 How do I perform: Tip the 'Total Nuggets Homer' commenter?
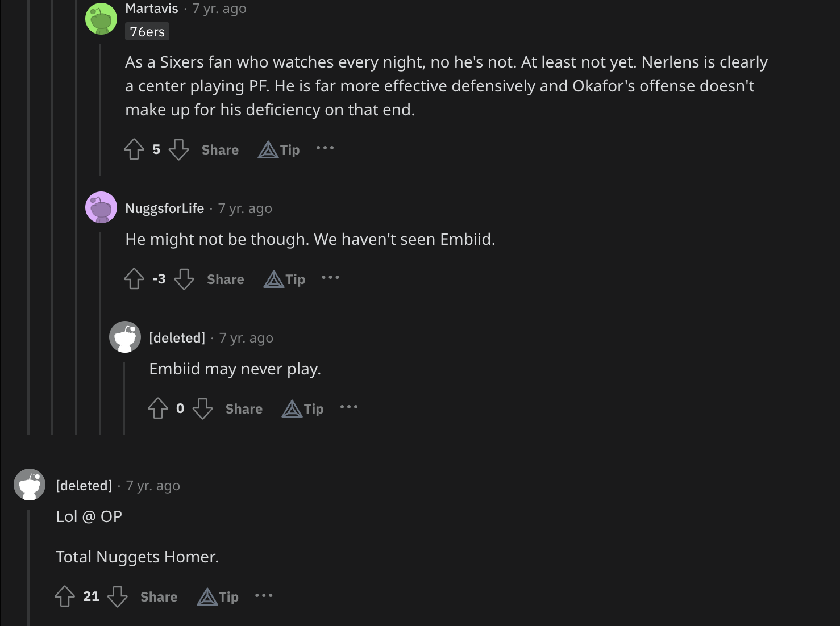pyautogui.click(x=218, y=597)
